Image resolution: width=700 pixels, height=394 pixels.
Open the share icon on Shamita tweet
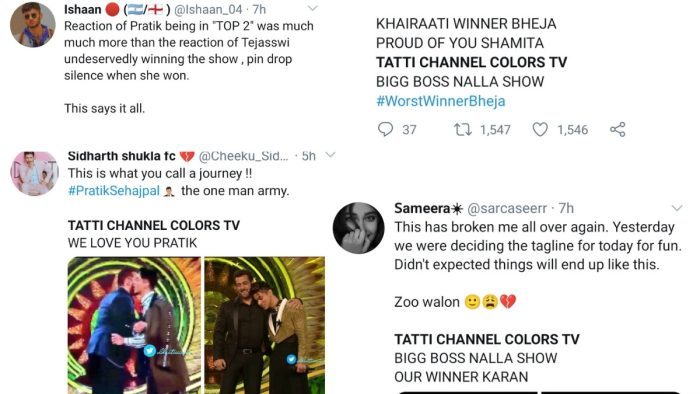tap(617, 129)
